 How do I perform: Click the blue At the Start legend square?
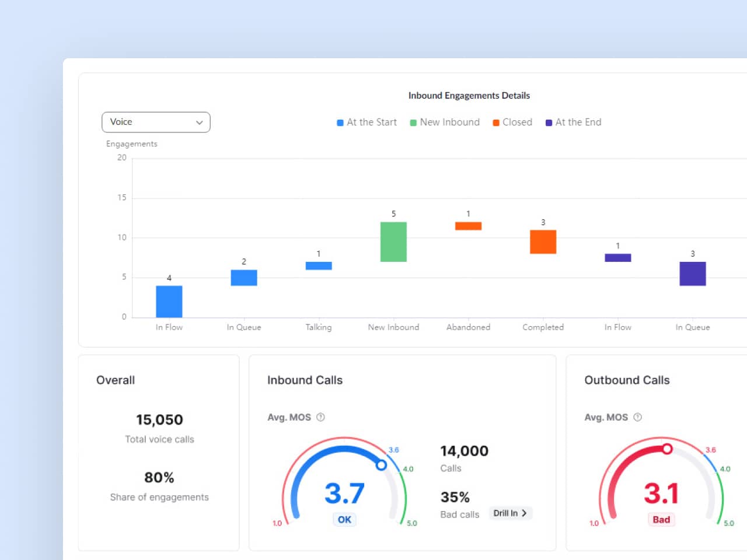pos(340,123)
